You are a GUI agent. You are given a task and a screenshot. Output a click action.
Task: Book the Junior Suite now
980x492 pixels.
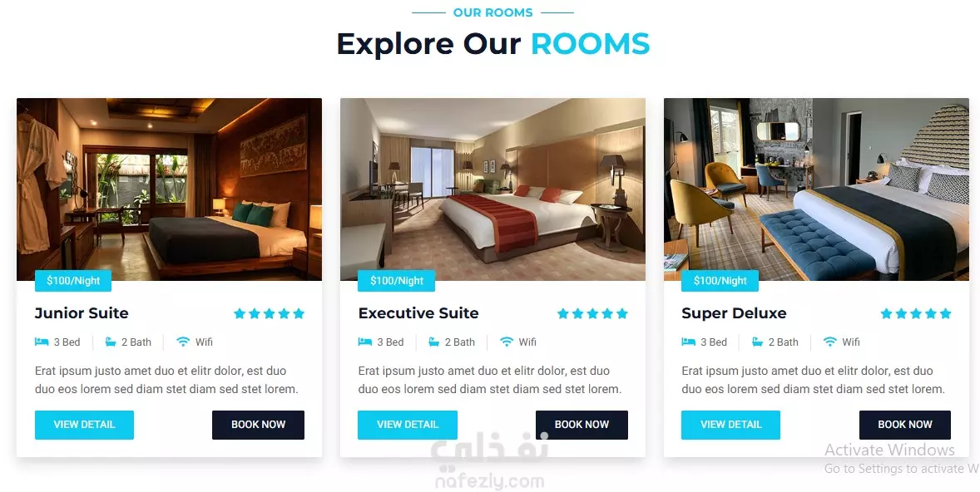pyautogui.click(x=258, y=425)
